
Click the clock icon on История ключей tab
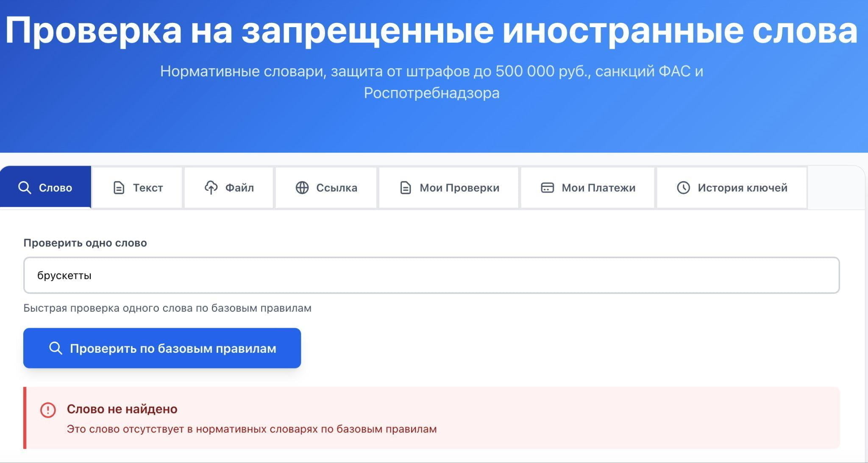[683, 187]
